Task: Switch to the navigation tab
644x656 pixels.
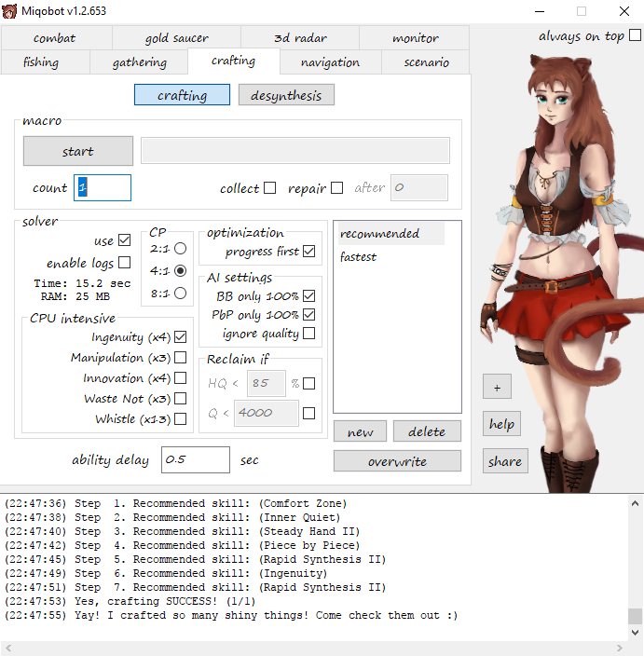Action: pos(331,61)
